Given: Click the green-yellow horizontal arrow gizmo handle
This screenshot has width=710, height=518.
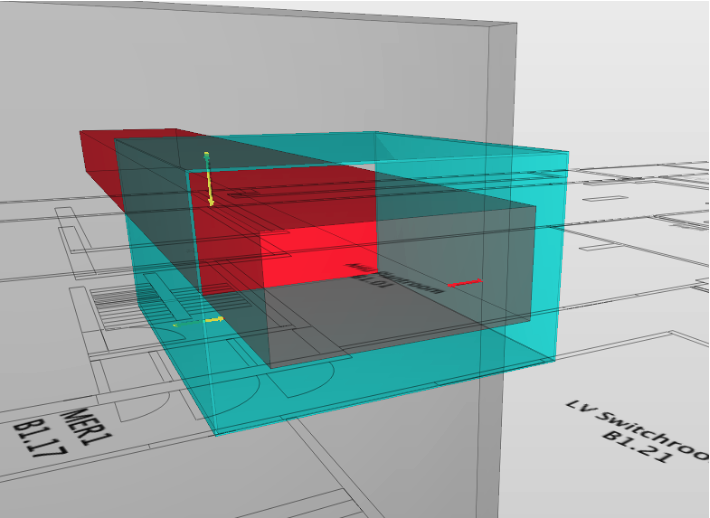Looking at the screenshot, I should click(x=199, y=321).
